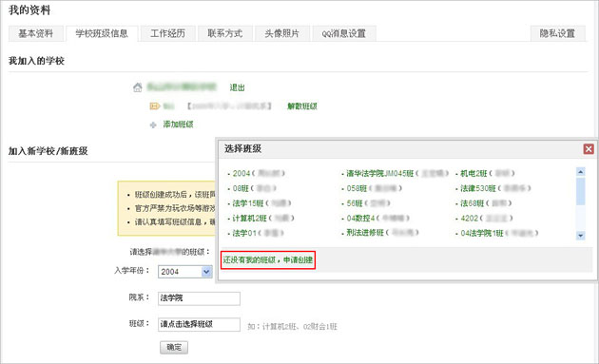Click the 班级 input field

(x=199, y=324)
